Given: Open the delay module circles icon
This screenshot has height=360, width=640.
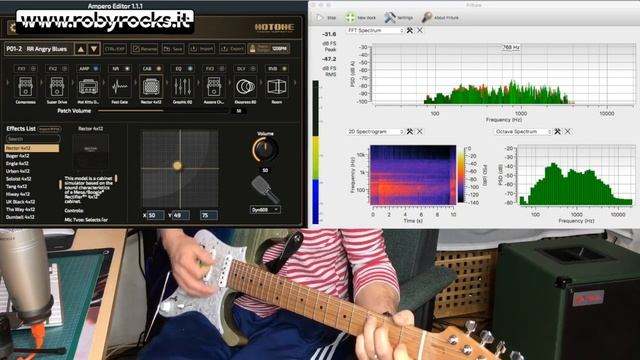Looking at the screenshot, I should click(245, 87).
